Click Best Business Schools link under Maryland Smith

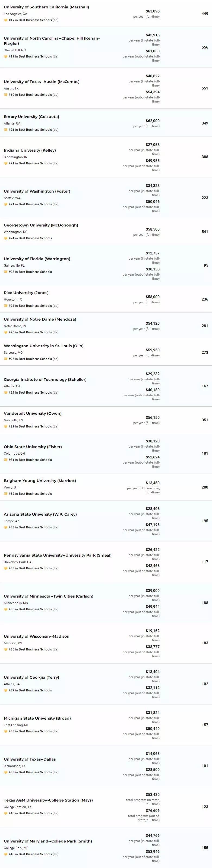(x=35, y=854)
